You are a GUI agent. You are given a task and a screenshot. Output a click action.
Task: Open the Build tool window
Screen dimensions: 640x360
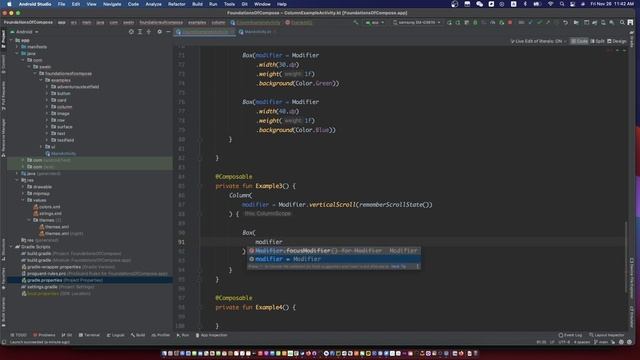[x=138, y=335]
